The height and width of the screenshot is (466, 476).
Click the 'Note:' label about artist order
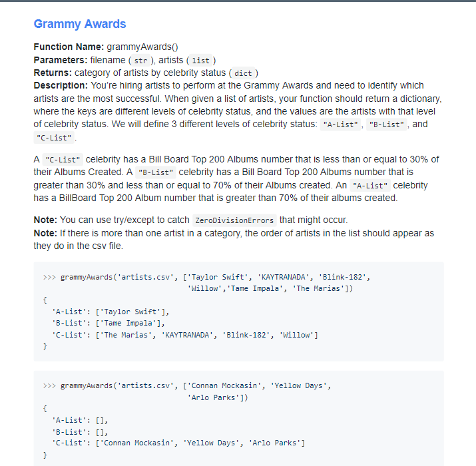45,233
